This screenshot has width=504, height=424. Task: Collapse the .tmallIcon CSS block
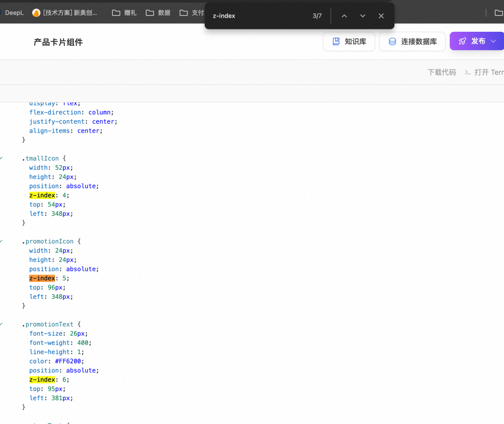click(x=1, y=158)
